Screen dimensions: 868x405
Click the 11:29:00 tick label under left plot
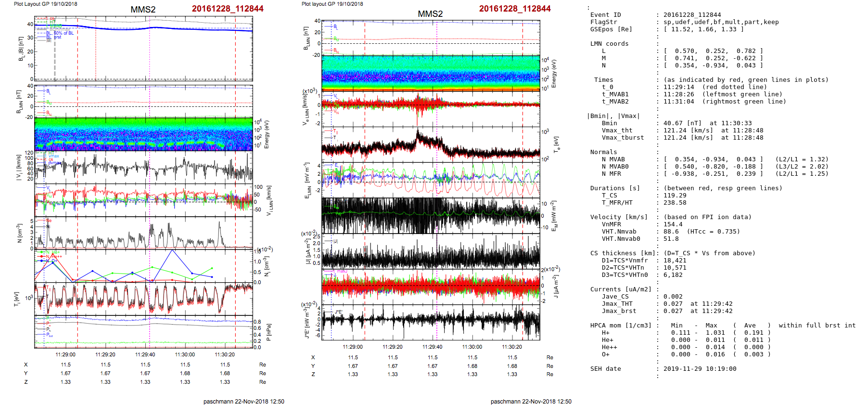pyautogui.click(x=65, y=354)
